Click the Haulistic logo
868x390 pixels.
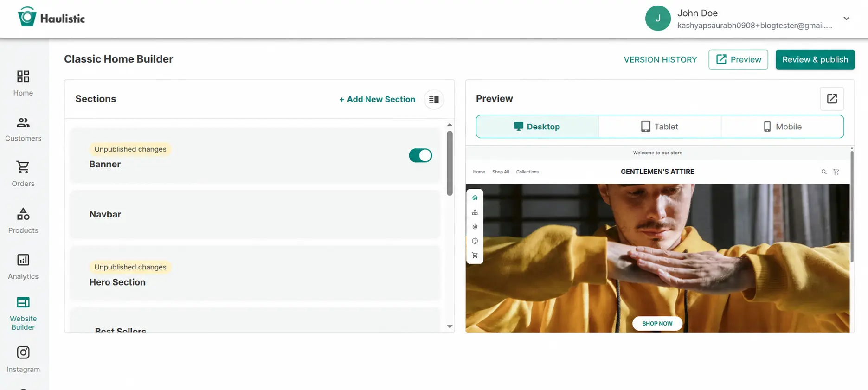pyautogui.click(x=51, y=18)
